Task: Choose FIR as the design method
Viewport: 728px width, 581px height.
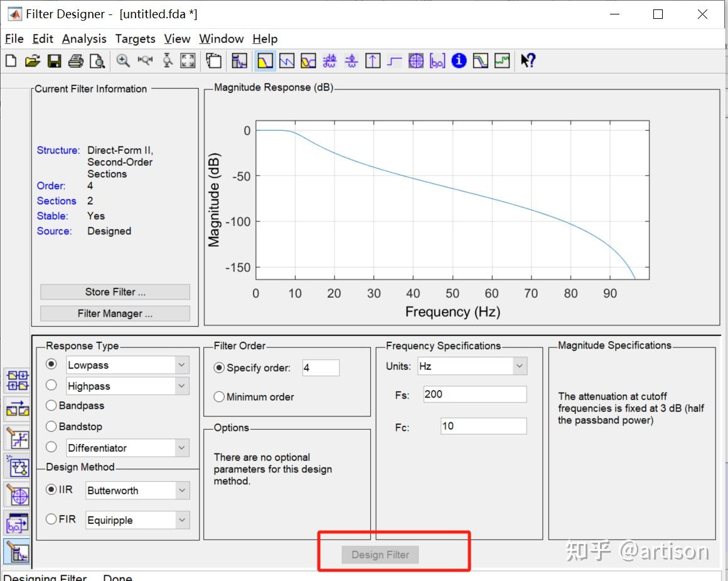Action: click(50, 519)
